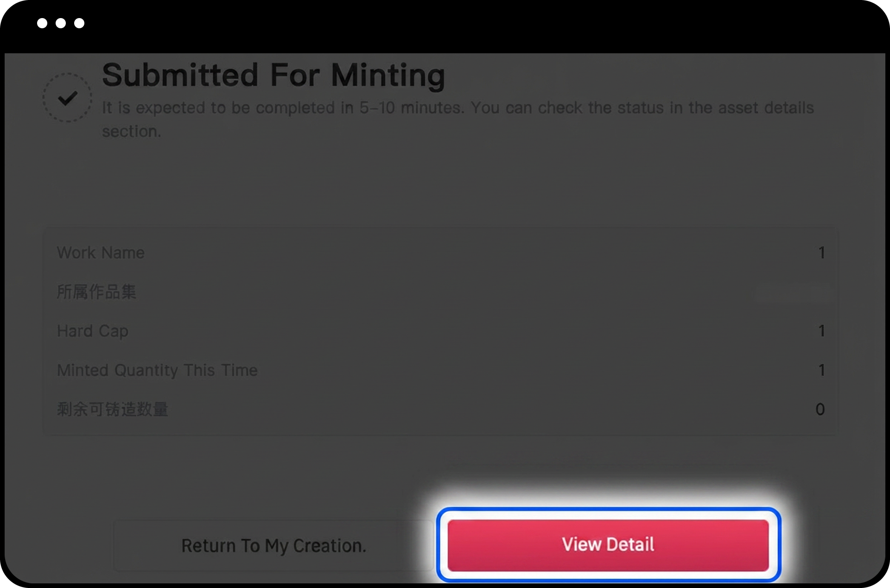This screenshot has height=588, width=890.
Task: Select the Work Name label
Action: (x=101, y=253)
